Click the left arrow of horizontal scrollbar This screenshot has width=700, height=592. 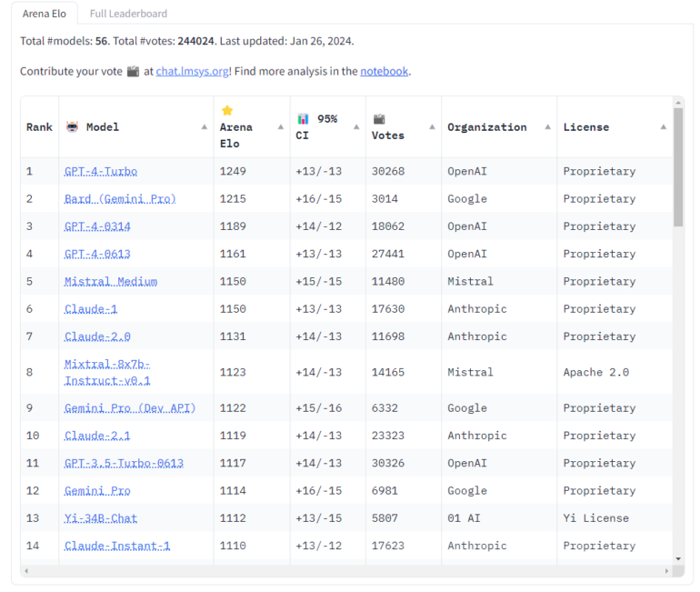point(27,570)
